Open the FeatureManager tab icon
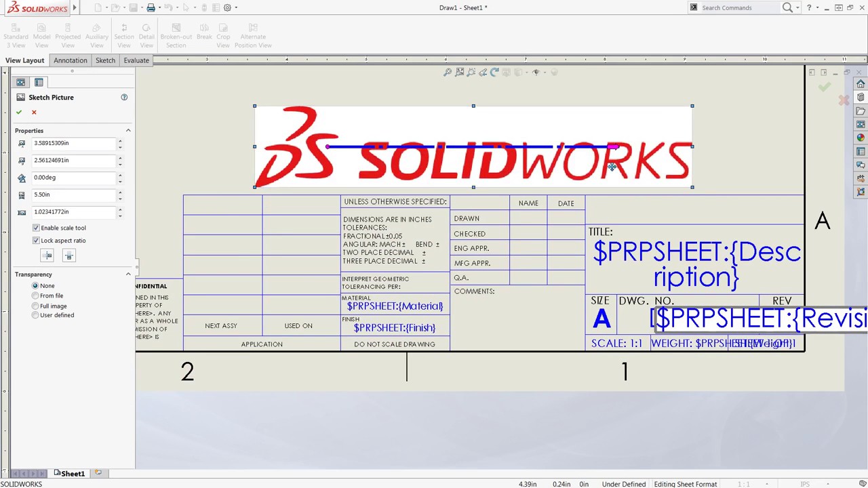Screen dimensions: 868x488 tap(21, 83)
